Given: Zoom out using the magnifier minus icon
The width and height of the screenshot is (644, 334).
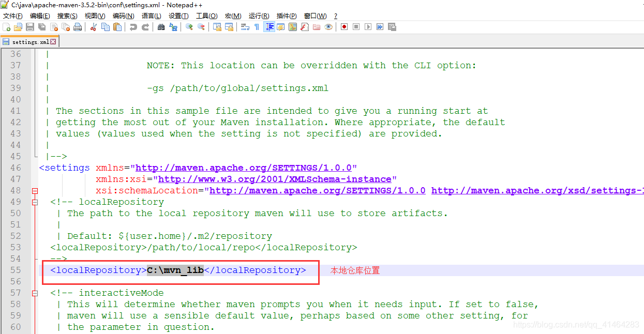Looking at the screenshot, I should click(201, 27).
